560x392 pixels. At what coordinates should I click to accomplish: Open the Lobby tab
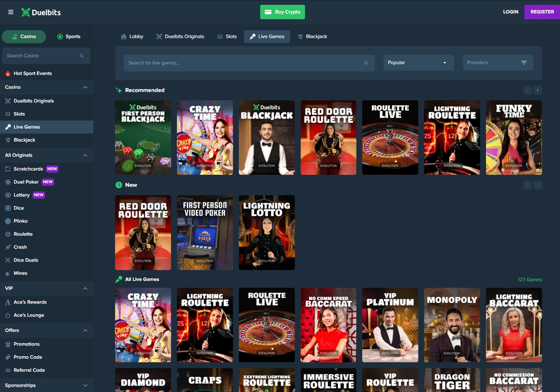coord(132,36)
